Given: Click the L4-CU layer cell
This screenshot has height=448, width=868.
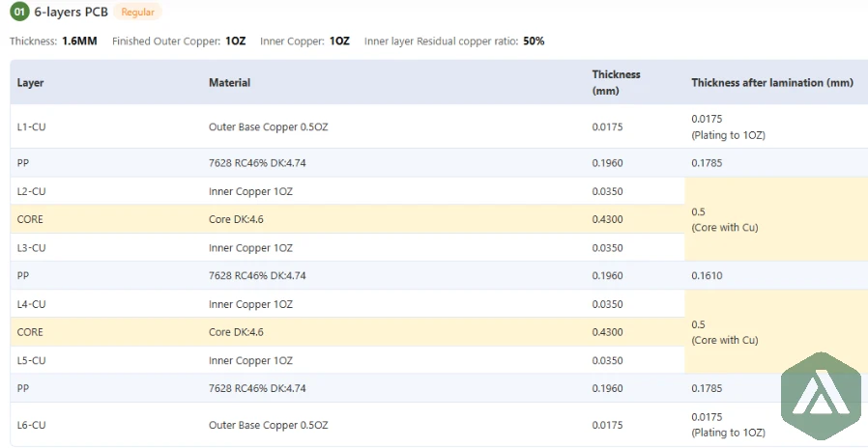Looking at the screenshot, I should pos(32,304).
